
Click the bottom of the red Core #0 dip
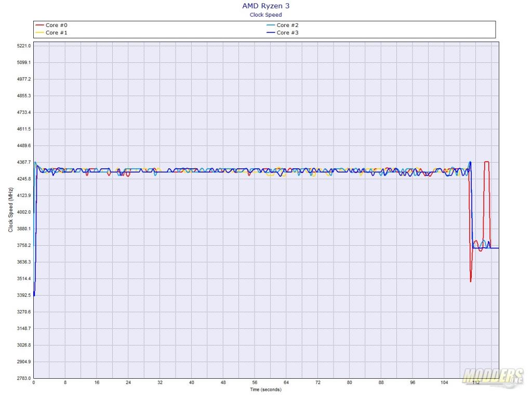[470, 281]
